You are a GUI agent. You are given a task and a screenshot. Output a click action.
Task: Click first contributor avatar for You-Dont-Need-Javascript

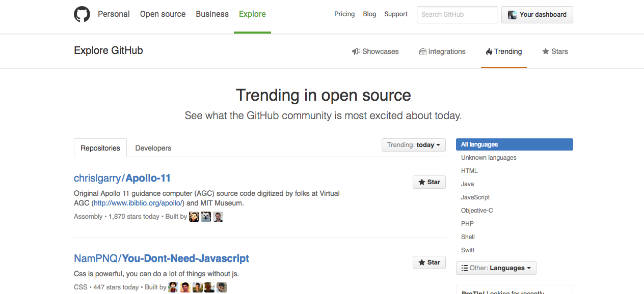pos(173,287)
